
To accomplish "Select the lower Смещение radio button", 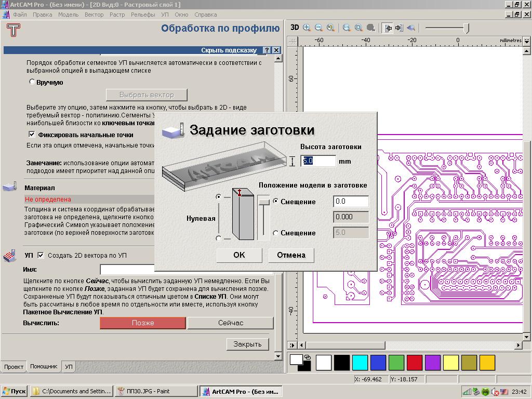I will pos(276,233).
